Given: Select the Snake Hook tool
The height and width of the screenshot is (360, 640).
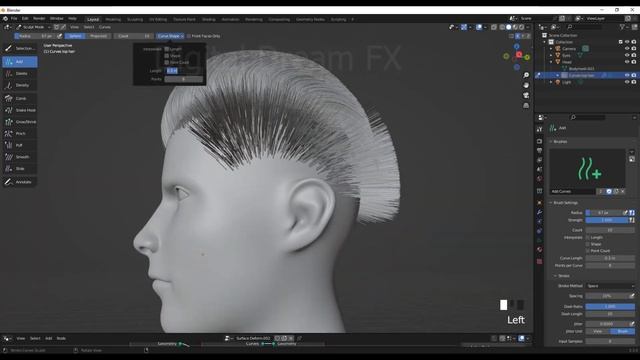Looking at the screenshot, I should point(20,110).
